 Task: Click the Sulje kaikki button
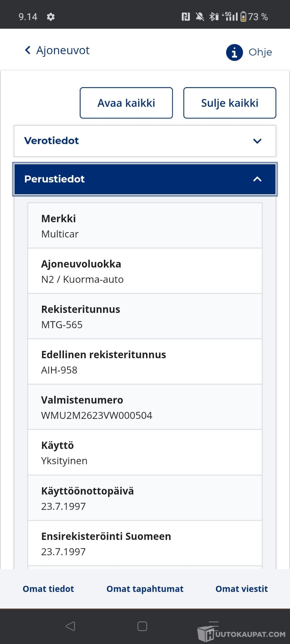point(230,103)
